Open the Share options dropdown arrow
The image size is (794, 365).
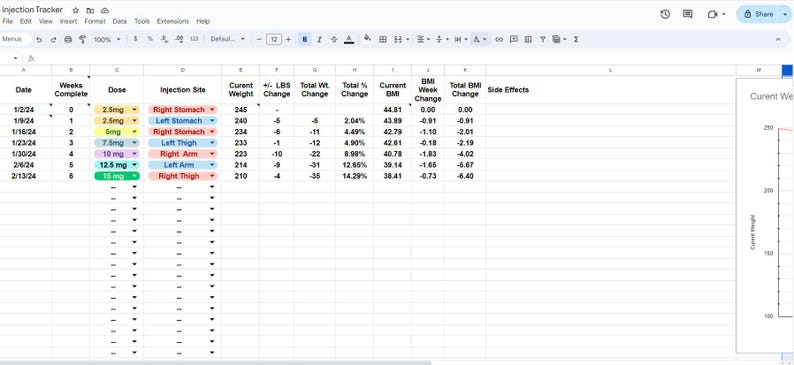(785, 14)
